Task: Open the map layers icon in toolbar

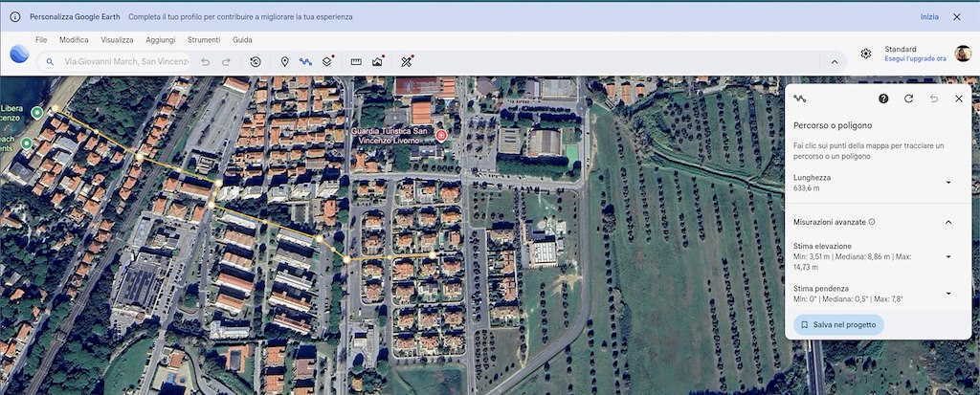Action: 327,61
